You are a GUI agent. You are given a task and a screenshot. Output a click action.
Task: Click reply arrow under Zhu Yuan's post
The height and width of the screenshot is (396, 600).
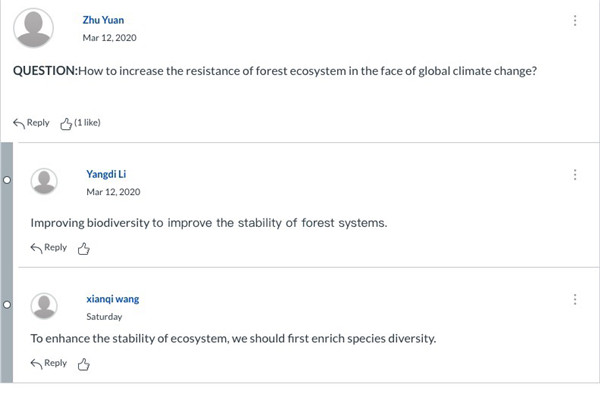19,123
